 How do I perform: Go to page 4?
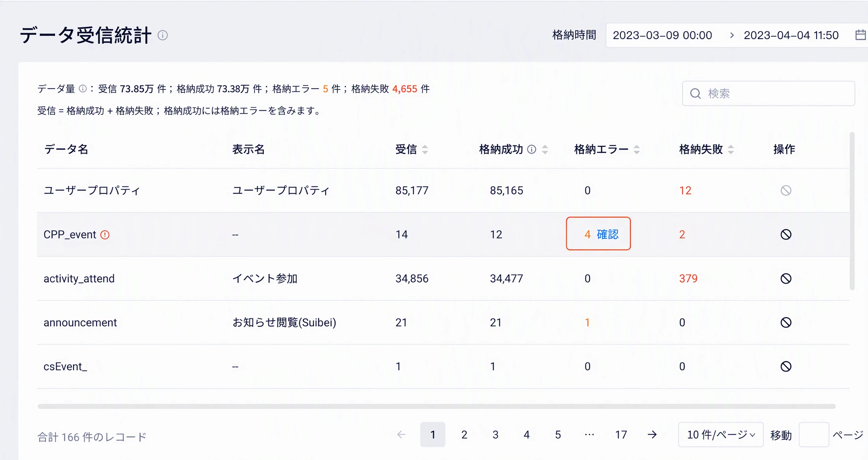pos(526,435)
